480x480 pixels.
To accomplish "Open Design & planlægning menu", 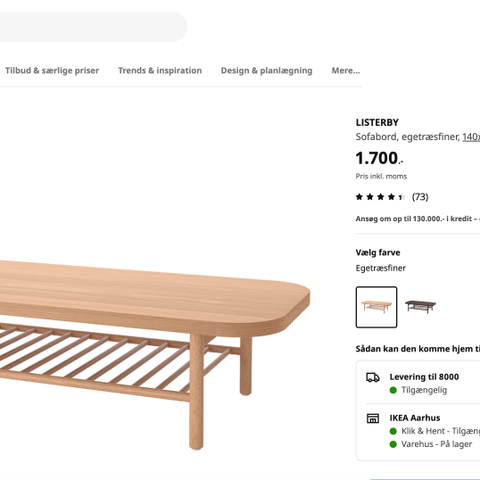I will pyautogui.click(x=267, y=71).
